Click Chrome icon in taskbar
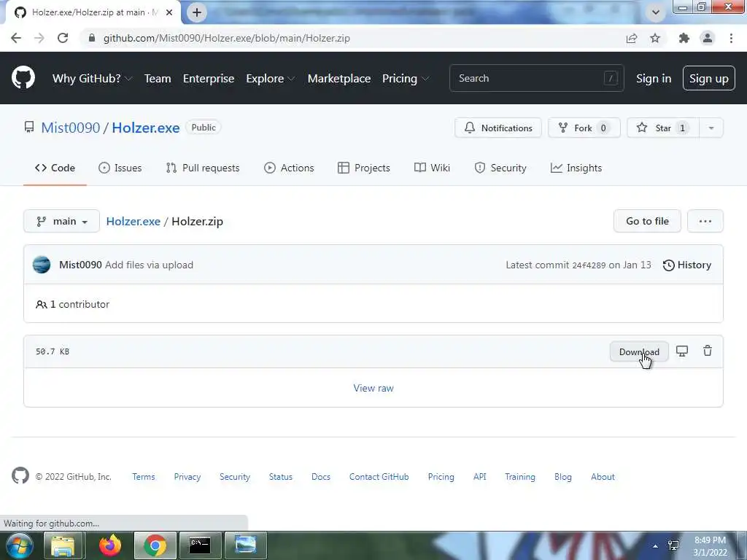 155,545
